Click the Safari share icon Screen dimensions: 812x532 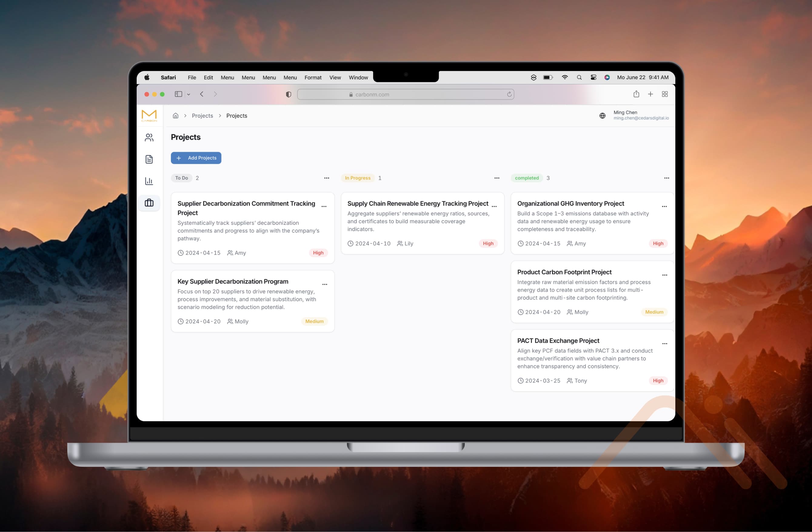click(636, 94)
